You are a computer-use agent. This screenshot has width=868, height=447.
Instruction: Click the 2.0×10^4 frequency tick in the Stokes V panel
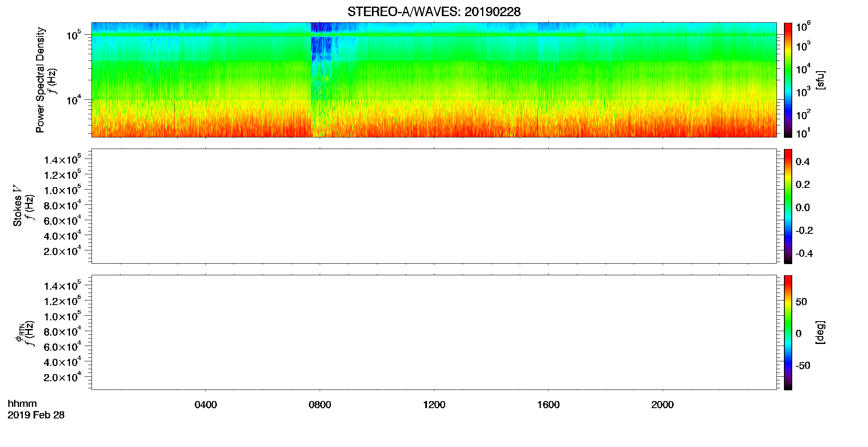coord(63,250)
